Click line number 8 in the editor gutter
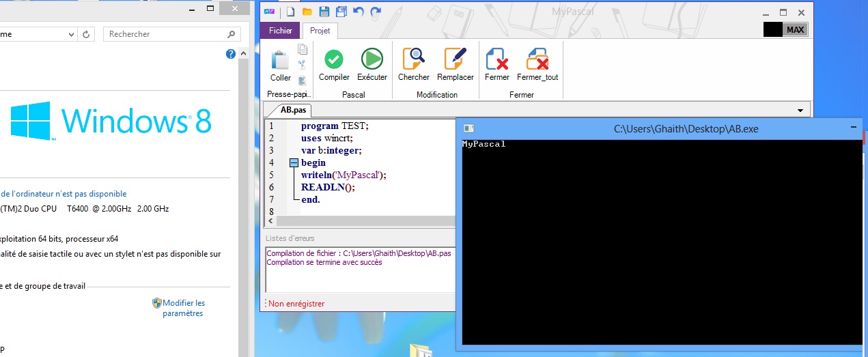868x357 pixels. 271,212
